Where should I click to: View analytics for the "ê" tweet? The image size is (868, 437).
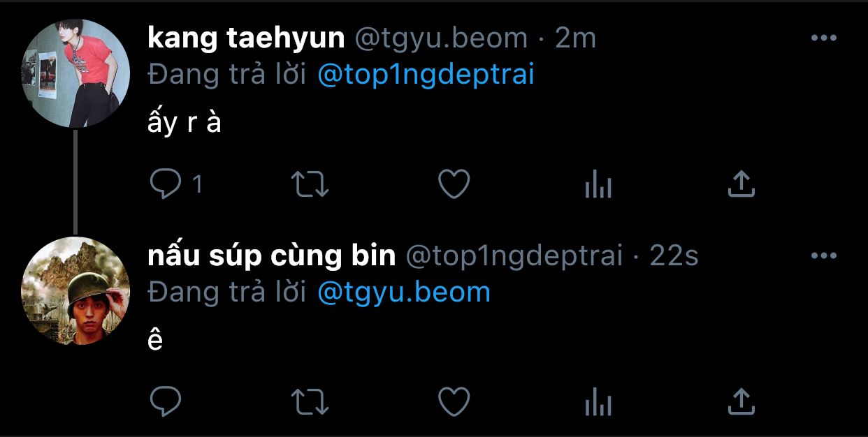tap(598, 403)
